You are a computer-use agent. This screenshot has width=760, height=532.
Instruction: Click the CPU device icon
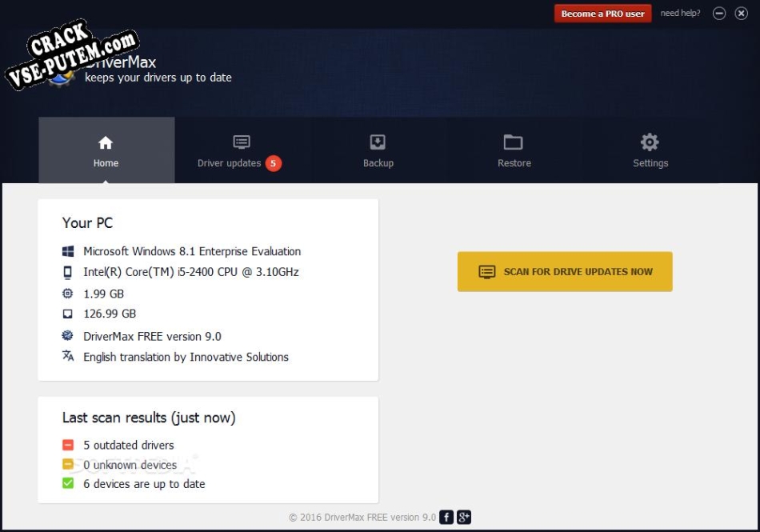tap(68, 272)
